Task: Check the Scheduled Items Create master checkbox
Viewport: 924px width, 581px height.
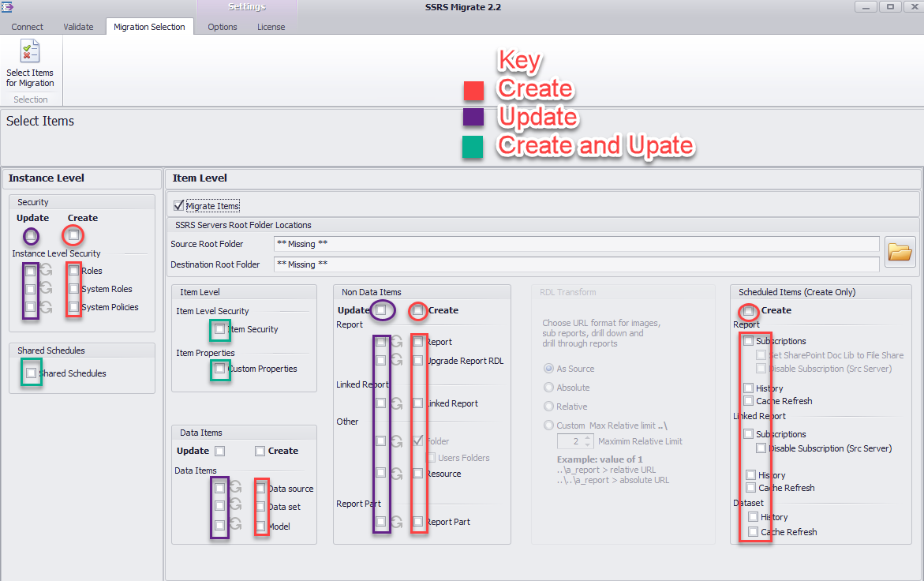Action: 748,310
